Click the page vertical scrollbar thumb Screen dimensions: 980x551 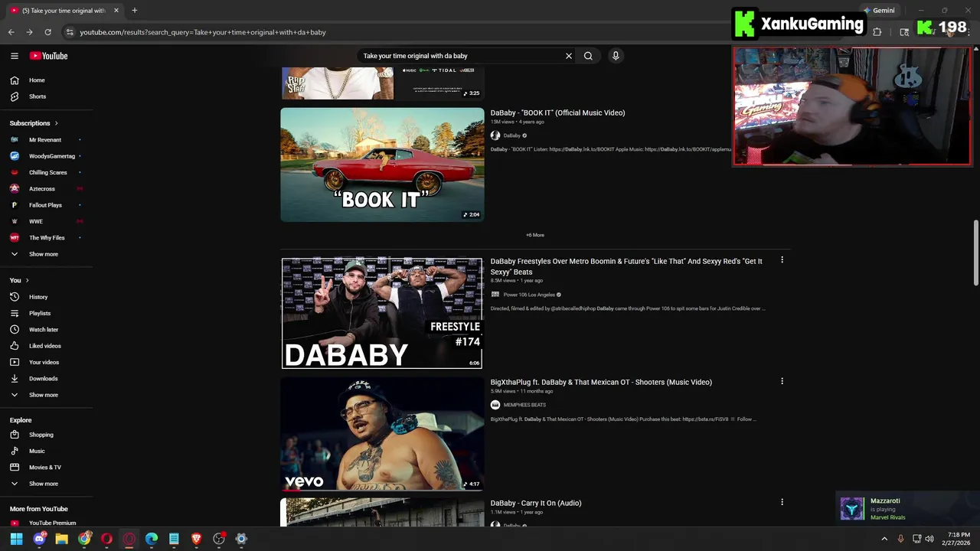click(975, 253)
